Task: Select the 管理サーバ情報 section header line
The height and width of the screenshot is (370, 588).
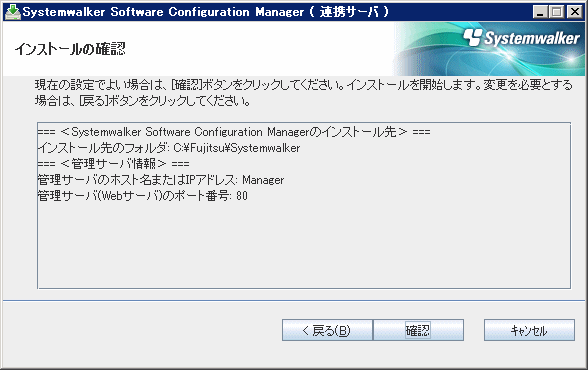Action: pyautogui.click(x=114, y=164)
